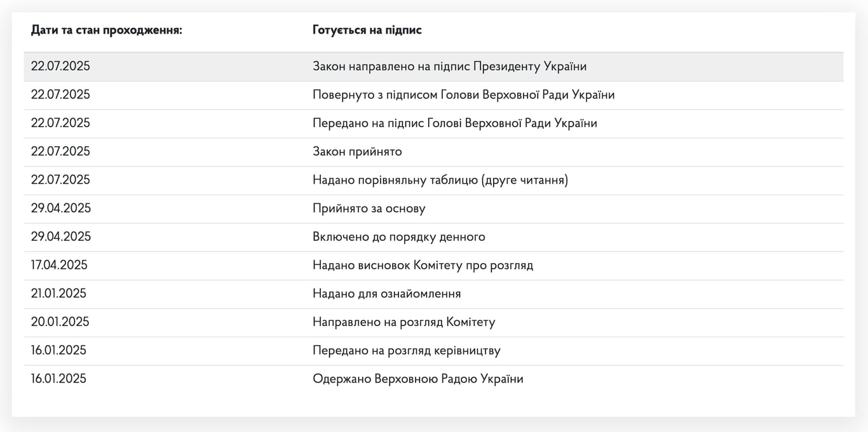Click the 'Надано для ознайомлення' status

coord(386,294)
